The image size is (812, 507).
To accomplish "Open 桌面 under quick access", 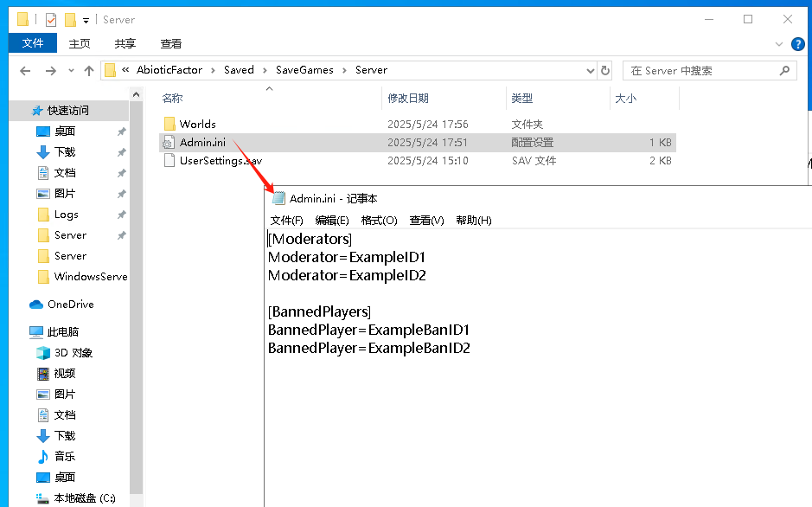I will [x=65, y=131].
